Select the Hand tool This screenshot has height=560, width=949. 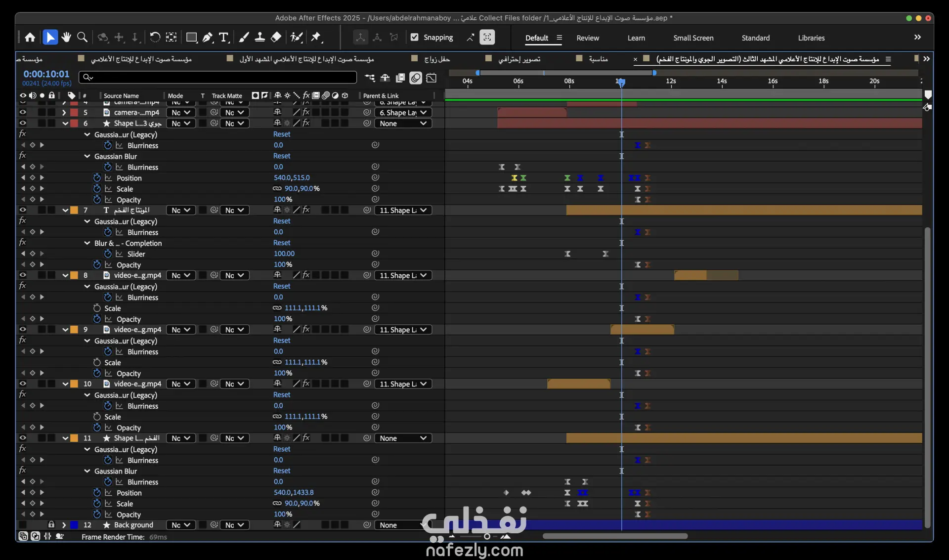click(66, 37)
